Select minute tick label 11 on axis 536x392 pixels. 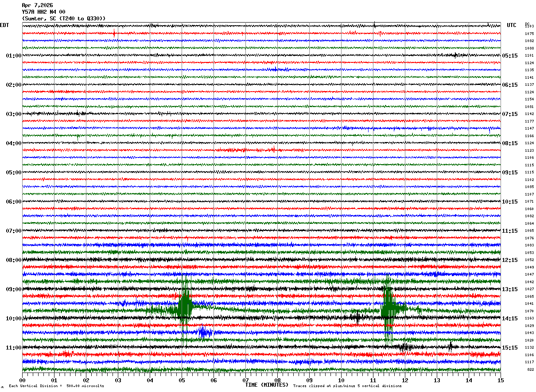click(373, 380)
